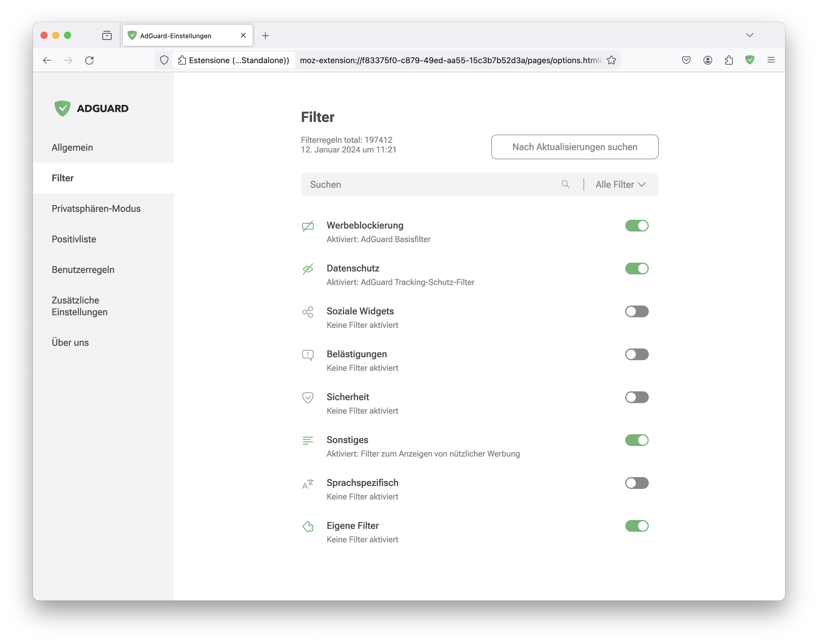Click the Werbeblockierung category icon
The image size is (818, 644).
(308, 226)
